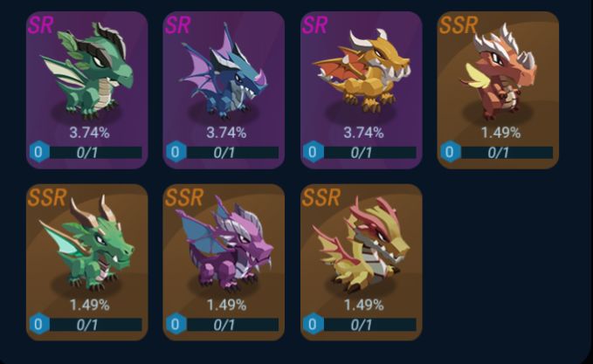Click 1.49% rate on yellow SSR dragon card
Viewport: 593px width, 364px height.
[x=363, y=305]
